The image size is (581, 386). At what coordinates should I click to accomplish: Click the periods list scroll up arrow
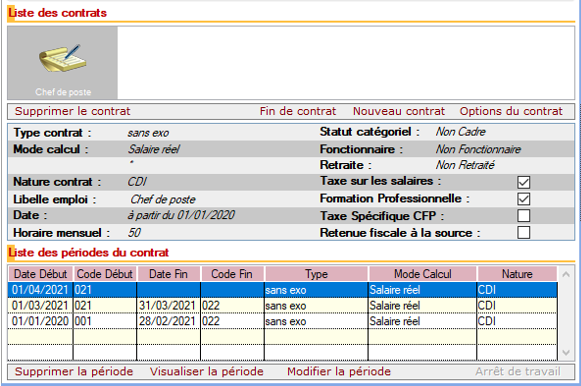[566, 274]
